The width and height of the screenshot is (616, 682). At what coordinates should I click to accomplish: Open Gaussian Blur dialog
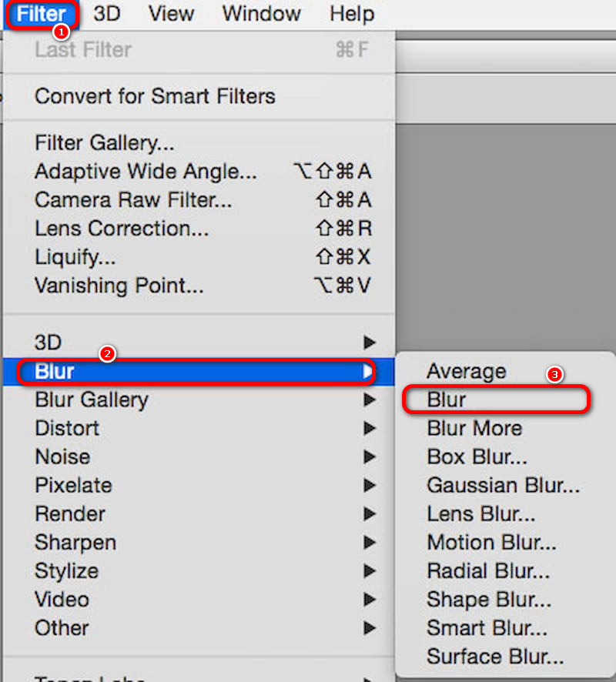pyautogui.click(x=503, y=485)
